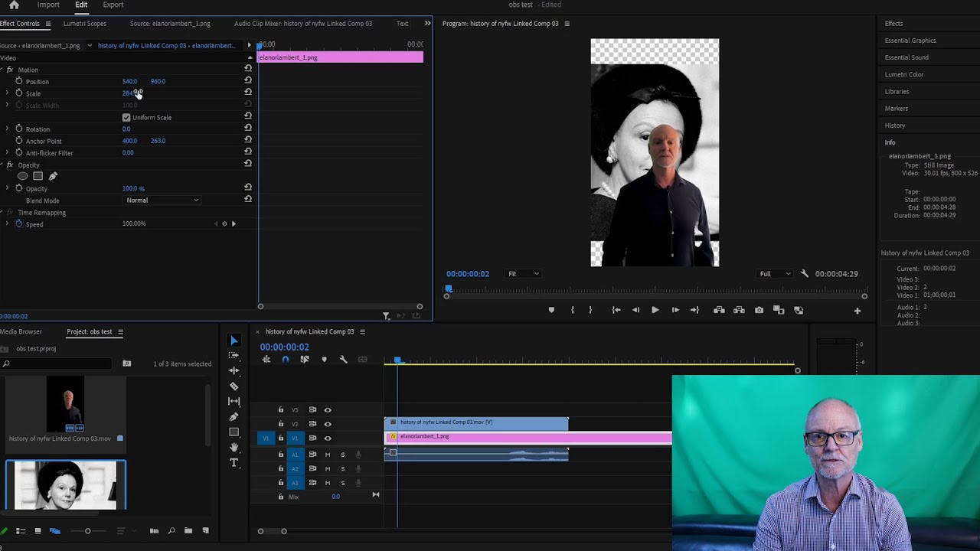Viewport: 980px width, 551px height.
Task: Click the insert-as-nests sequence icon
Action: 266,360
